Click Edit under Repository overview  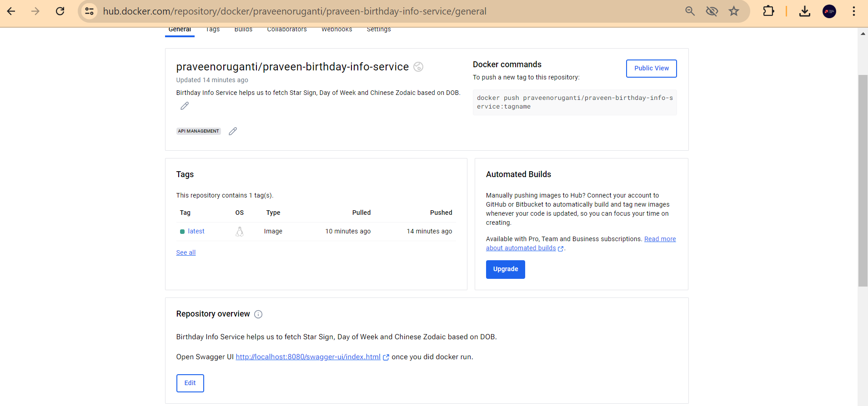pos(190,383)
